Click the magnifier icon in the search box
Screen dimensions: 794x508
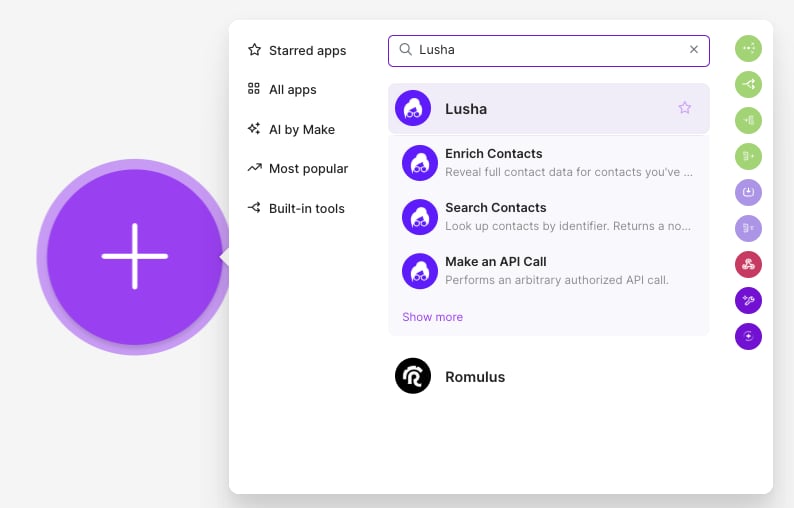[x=406, y=49]
